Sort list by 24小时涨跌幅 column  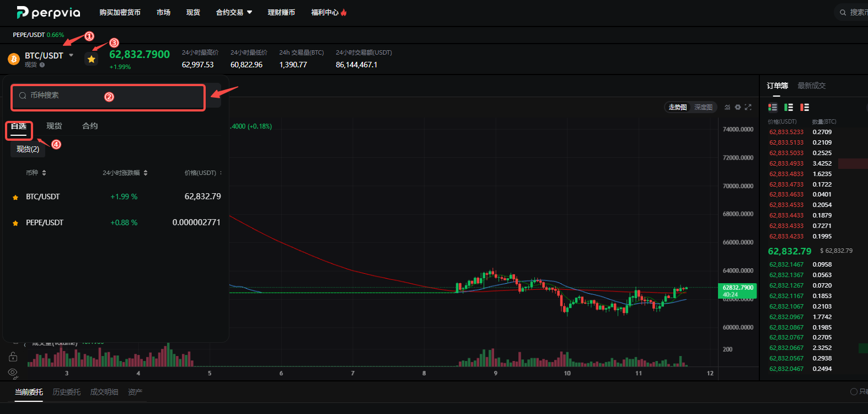125,173
